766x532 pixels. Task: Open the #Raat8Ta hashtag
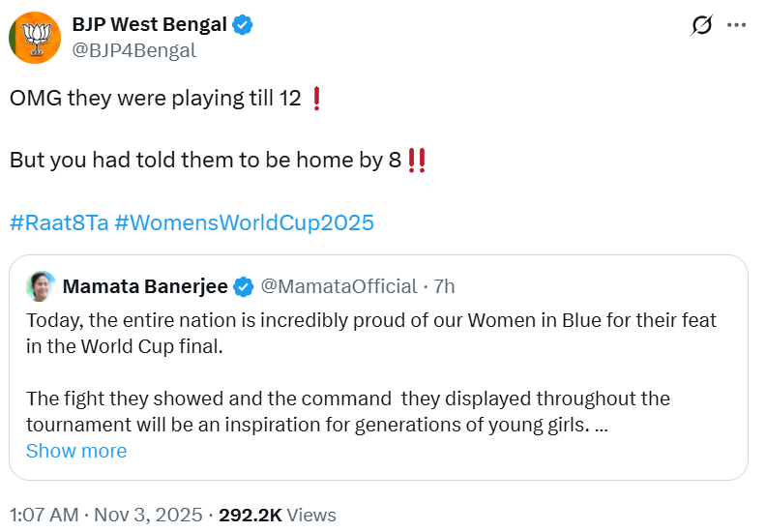click(x=58, y=222)
